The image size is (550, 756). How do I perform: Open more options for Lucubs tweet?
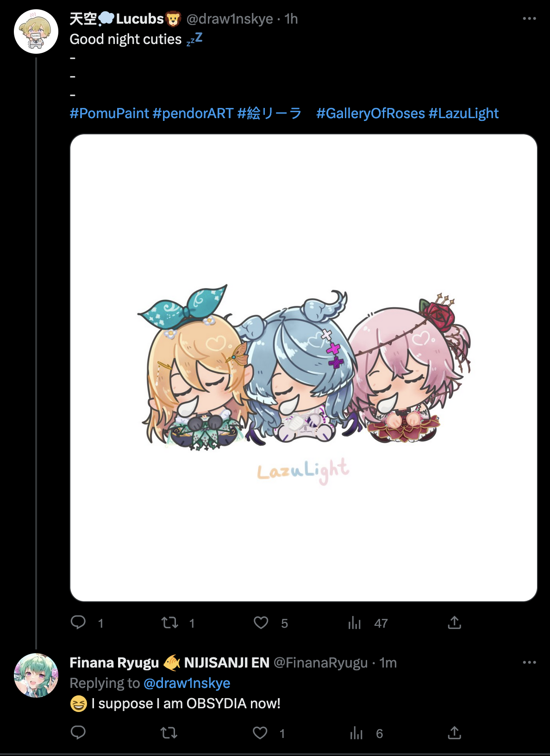coord(529,19)
